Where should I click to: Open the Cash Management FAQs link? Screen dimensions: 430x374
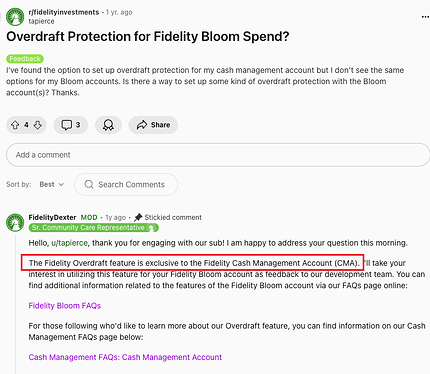click(x=125, y=357)
